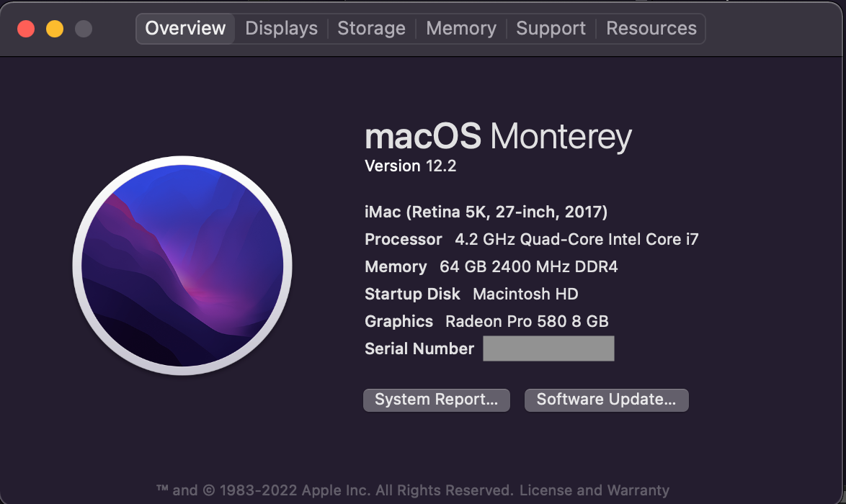The image size is (846, 504).
Task: Open the Resources tab
Action: pyautogui.click(x=651, y=29)
